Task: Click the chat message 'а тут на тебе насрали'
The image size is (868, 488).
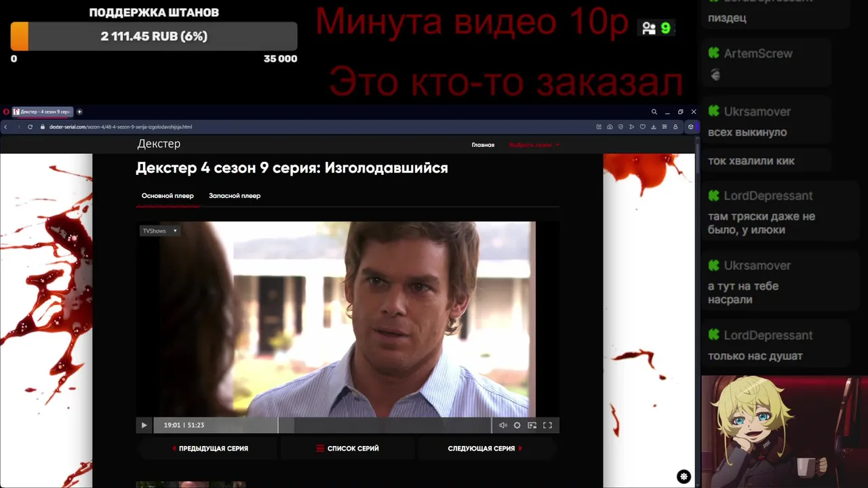Action: (x=743, y=293)
